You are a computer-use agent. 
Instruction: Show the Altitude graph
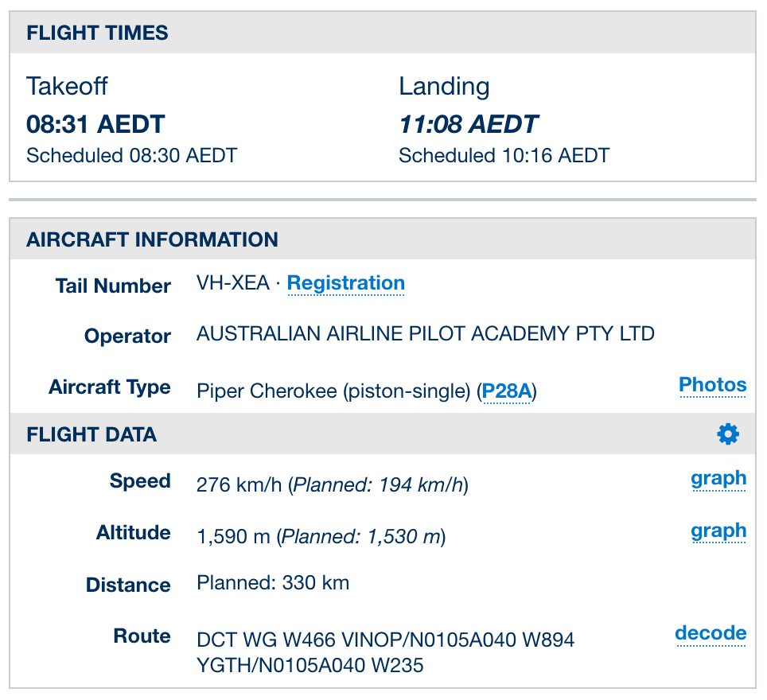coord(718,531)
